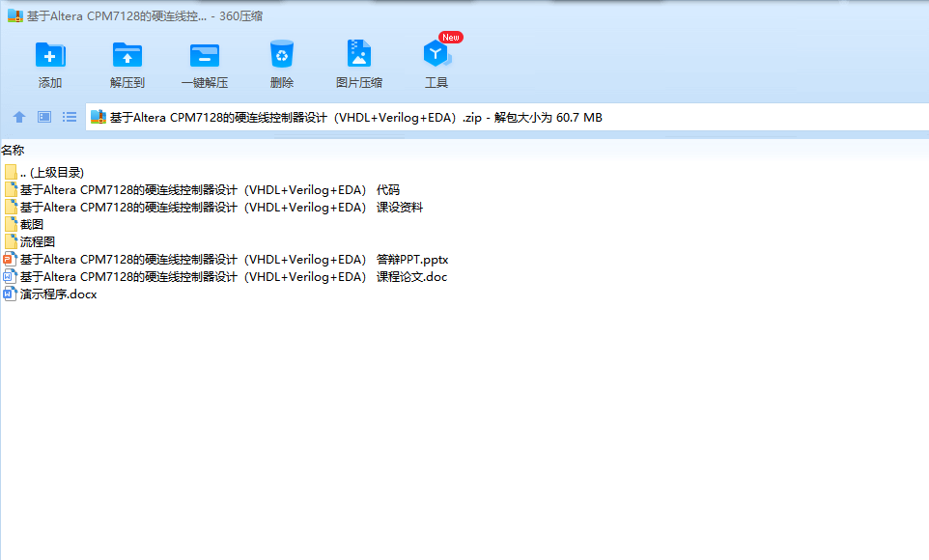Screen dimensions: 929x560
Task: Select the 答辩PPT.pptx file name
Action: pyautogui.click(x=234, y=259)
